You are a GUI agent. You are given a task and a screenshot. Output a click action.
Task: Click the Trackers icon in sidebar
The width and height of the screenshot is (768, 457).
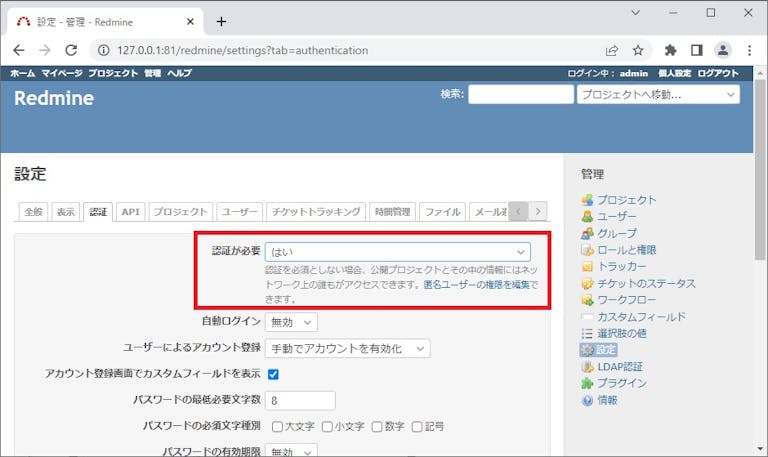click(587, 266)
